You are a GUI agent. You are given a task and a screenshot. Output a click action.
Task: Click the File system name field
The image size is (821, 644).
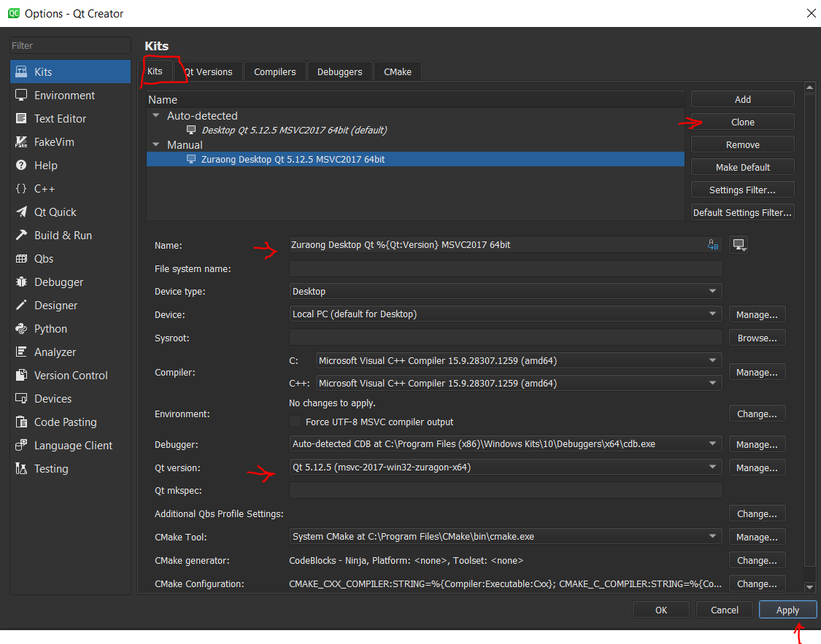pyautogui.click(x=505, y=268)
